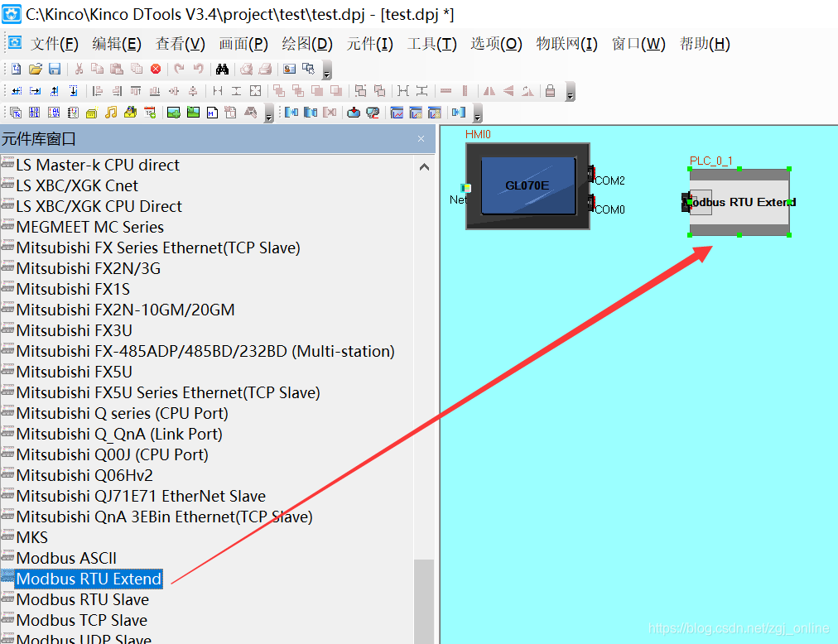Save the project with the floppy disk icon
This screenshot has height=644, width=838.
click(55, 69)
